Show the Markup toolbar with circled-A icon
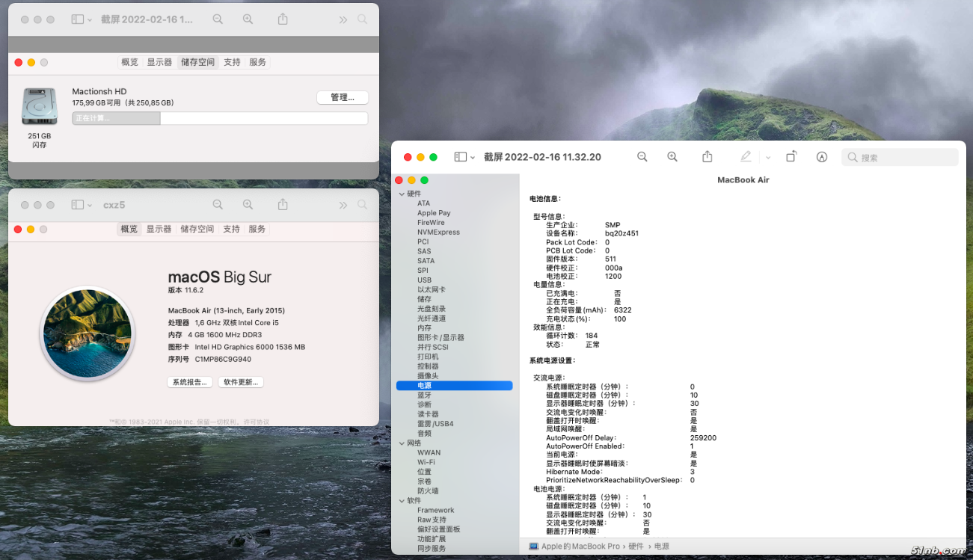Viewport: 973px width, 560px height. click(822, 157)
